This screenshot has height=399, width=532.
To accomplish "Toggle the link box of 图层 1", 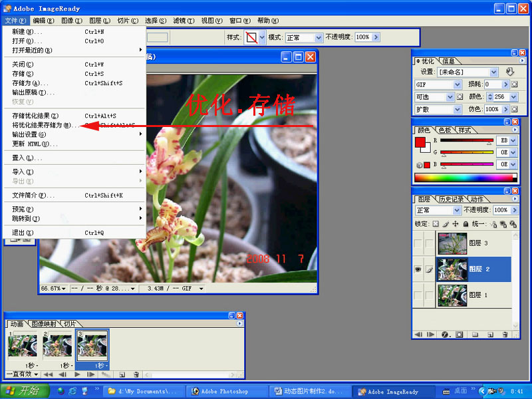I will pos(430,295).
